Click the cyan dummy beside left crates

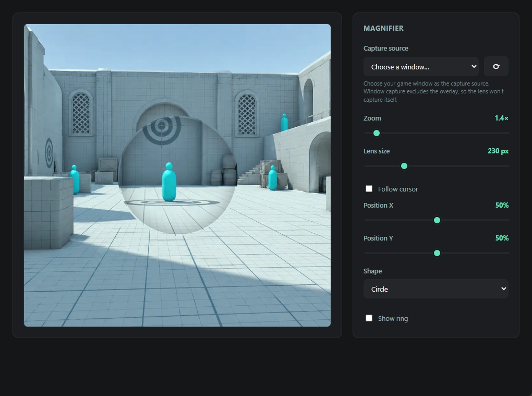pos(74,179)
